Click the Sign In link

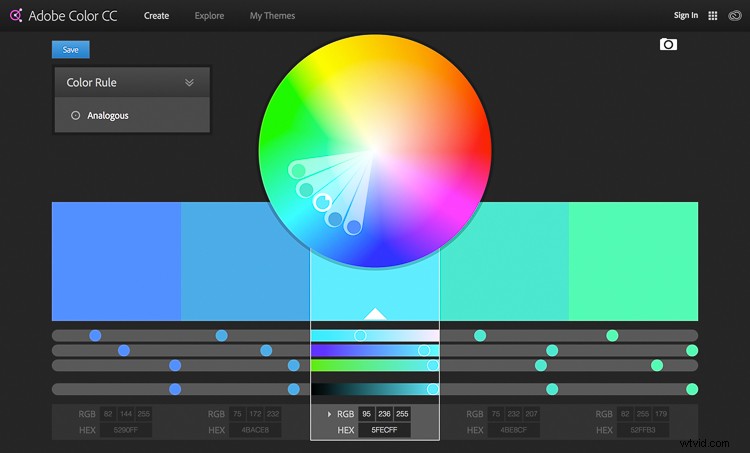click(685, 16)
